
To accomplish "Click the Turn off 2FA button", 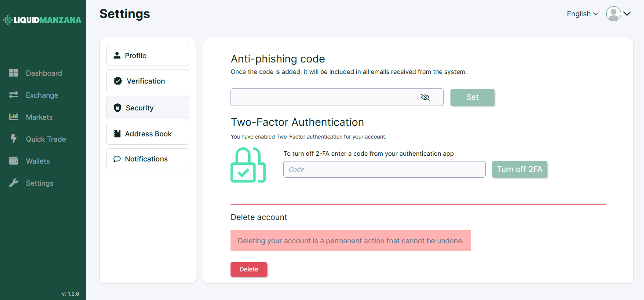I will 520,169.
